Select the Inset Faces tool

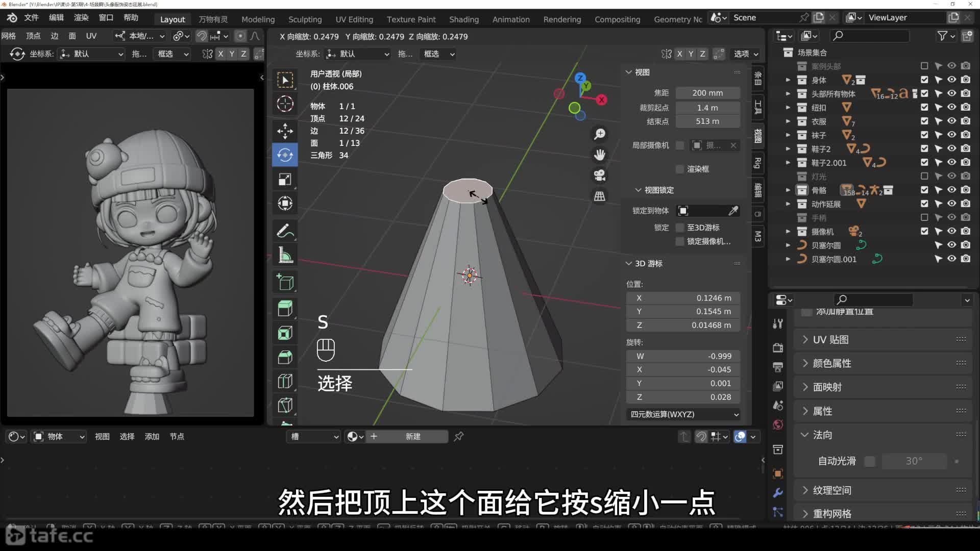[285, 333]
